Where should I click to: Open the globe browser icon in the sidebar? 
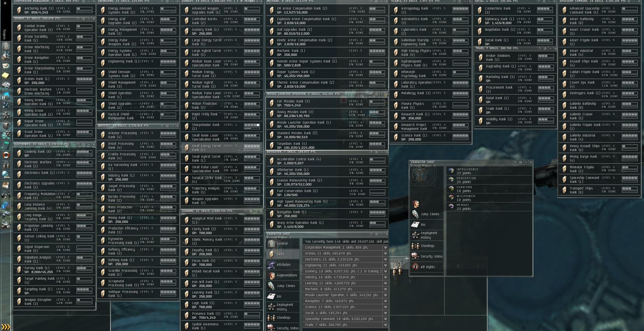[x=6, y=175]
